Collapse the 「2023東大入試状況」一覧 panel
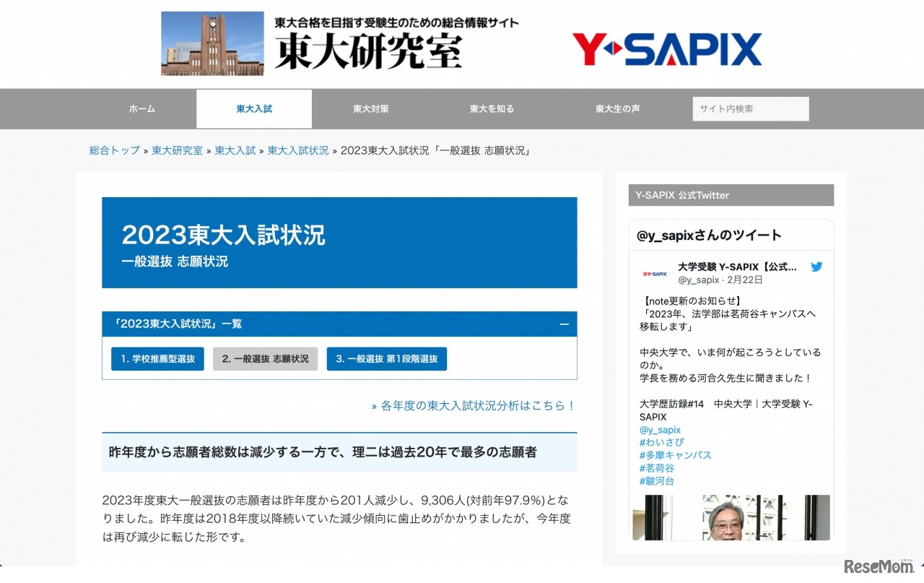This screenshot has width=924, height=583. point(565,324)
